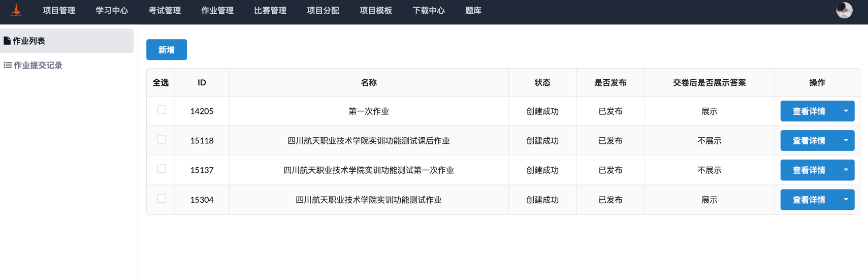Click 四川航天职业技术学院实训功能测试作业 name cell
The width and height of the screenshot is (868, 280).
[x=369, y=200]
